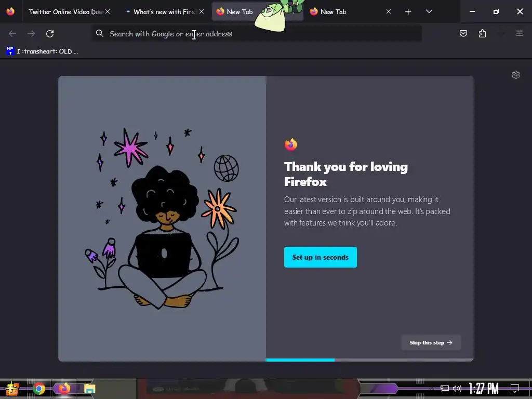Open the transheart: OLD bookmark
532x399 pixels.
tap(43, 51)
